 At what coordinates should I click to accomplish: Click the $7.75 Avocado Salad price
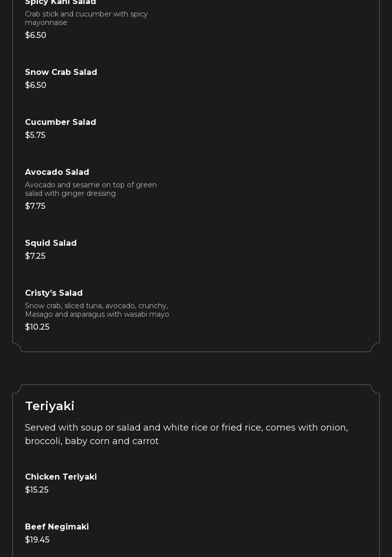35,206
